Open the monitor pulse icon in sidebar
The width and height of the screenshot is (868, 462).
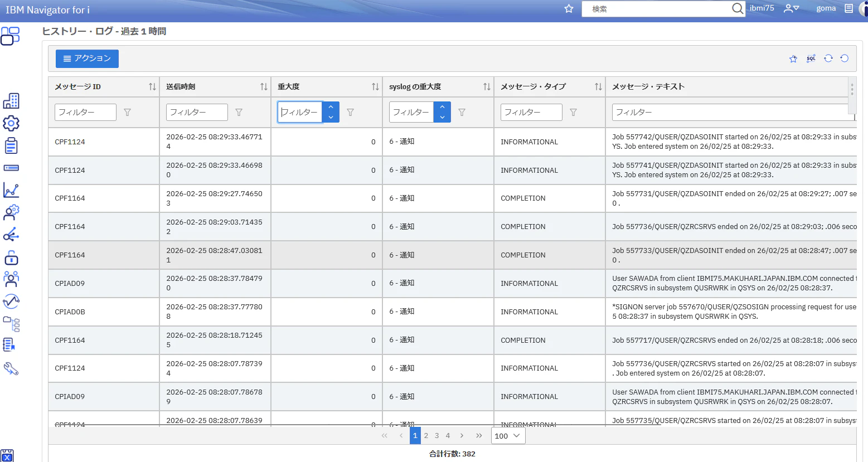11,301
